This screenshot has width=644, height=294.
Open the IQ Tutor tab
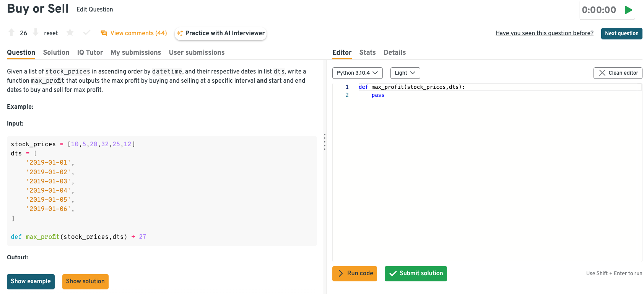pos(90,52)
